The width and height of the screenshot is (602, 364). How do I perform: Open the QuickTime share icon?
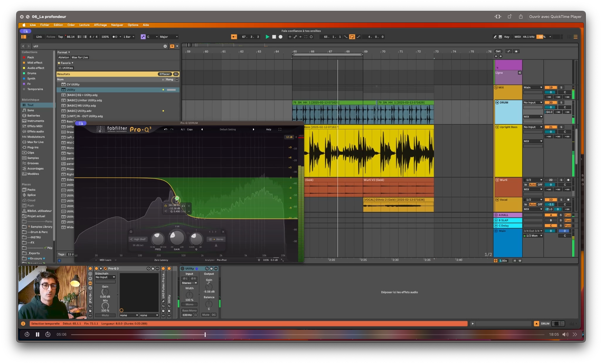click(x=521, y=17)
